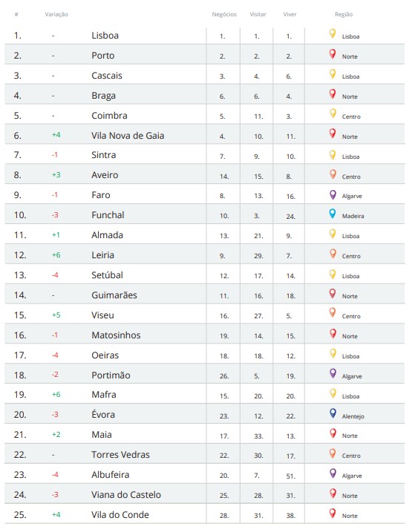
Task: Click the red Norte pin in Porto row
Action: click(333, 53)
